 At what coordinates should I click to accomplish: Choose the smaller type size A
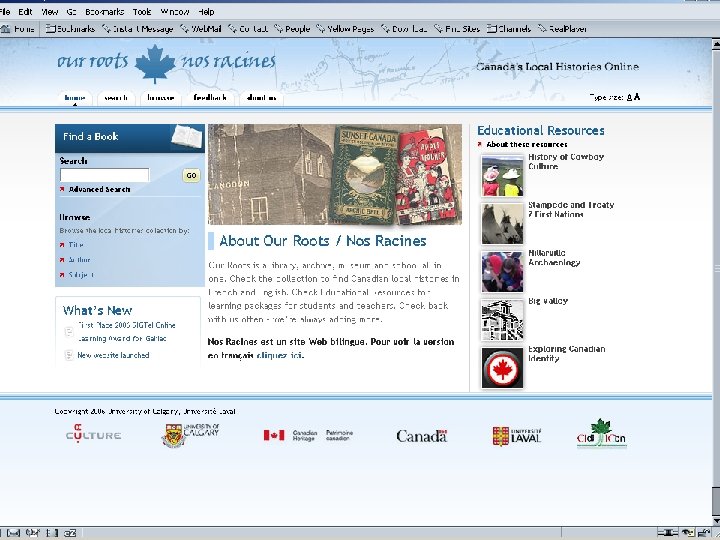pos(630,97)
